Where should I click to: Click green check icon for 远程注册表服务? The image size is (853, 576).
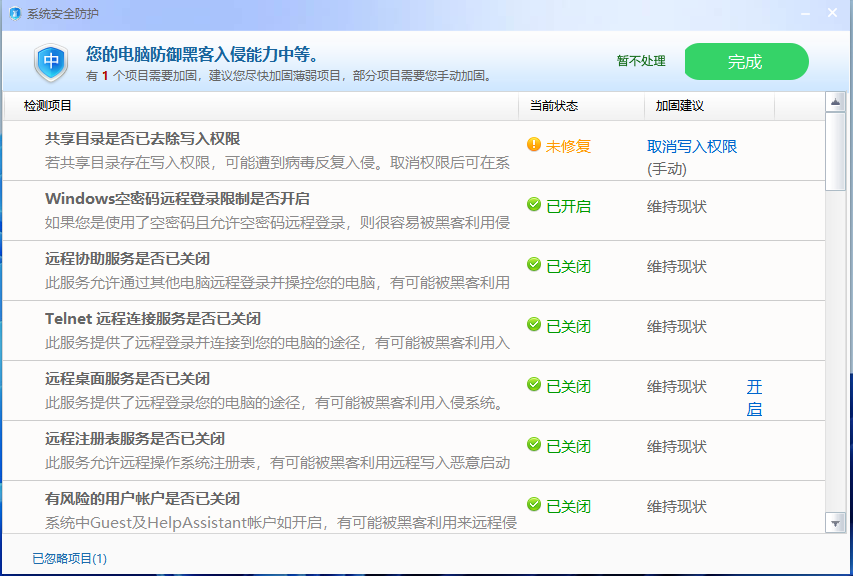pyautogui.click(x=534, y=444)
